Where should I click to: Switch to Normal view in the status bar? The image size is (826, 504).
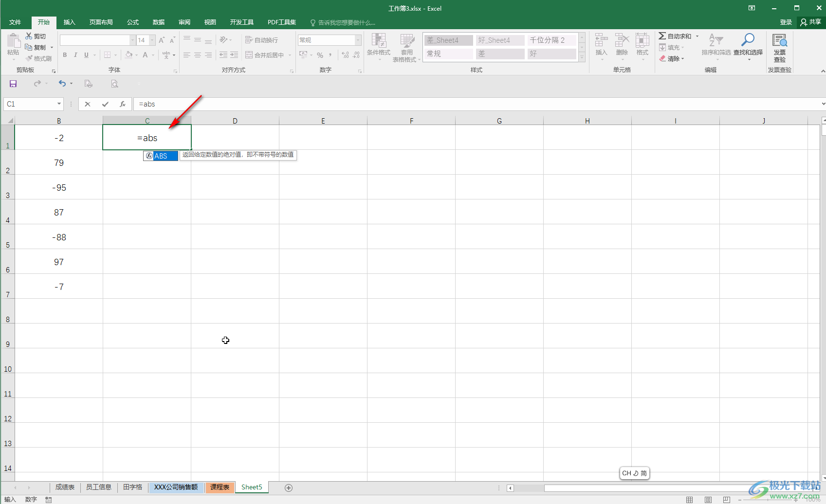(690, 500)
